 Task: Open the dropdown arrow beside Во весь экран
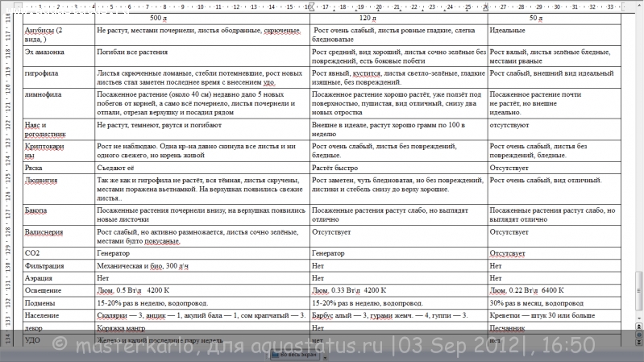[x=325, y=357]
